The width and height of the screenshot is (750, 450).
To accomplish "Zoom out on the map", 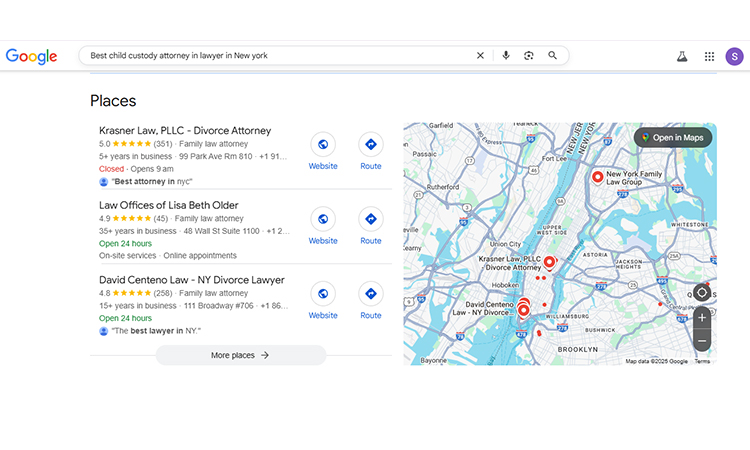I will [702, 341].
